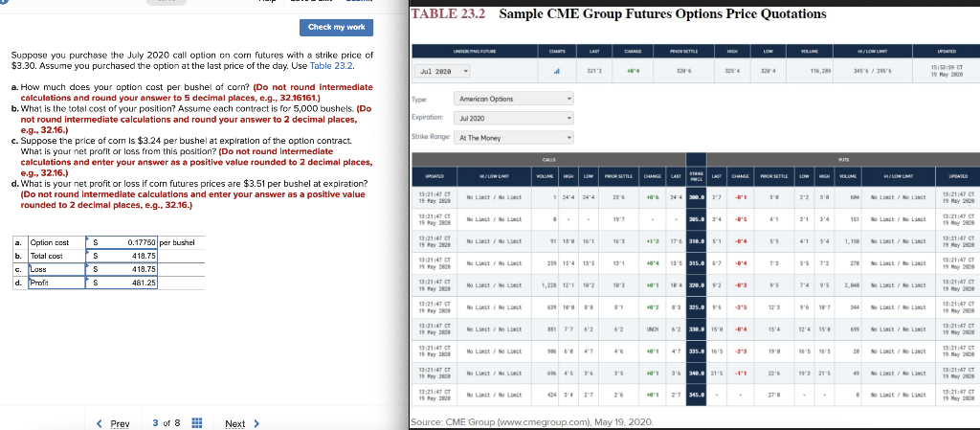Select the 300.0 strike price cell
Viewport: 980px width, 430px height.
[697, 195]
